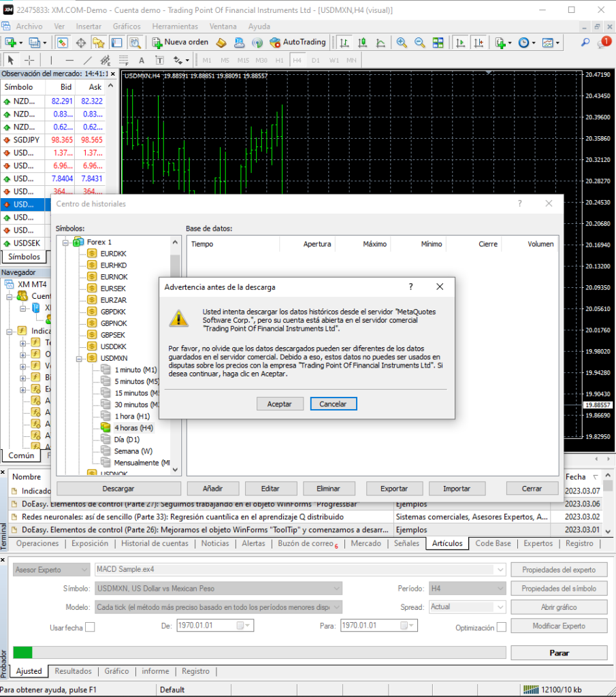
Task: Tile windows with the grid icon
Action: click(438, 43)
